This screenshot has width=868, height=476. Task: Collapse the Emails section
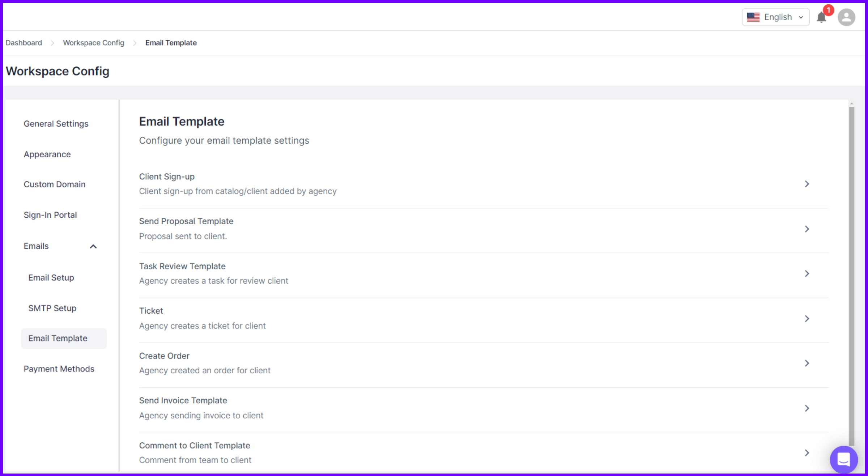(93, 246)
